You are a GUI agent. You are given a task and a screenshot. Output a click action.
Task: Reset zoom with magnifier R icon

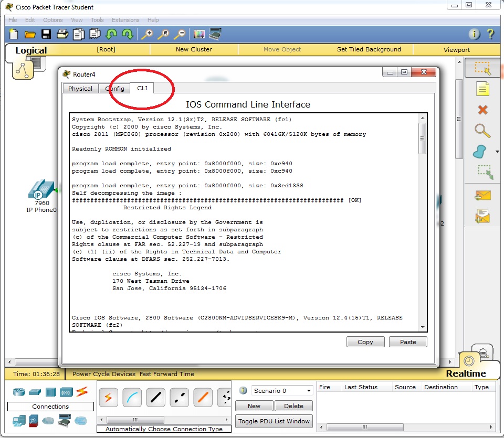(163, 34)
